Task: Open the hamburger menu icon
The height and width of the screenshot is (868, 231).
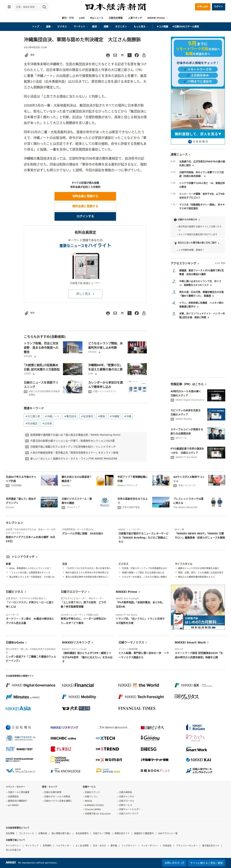Action: click(9, 7)
